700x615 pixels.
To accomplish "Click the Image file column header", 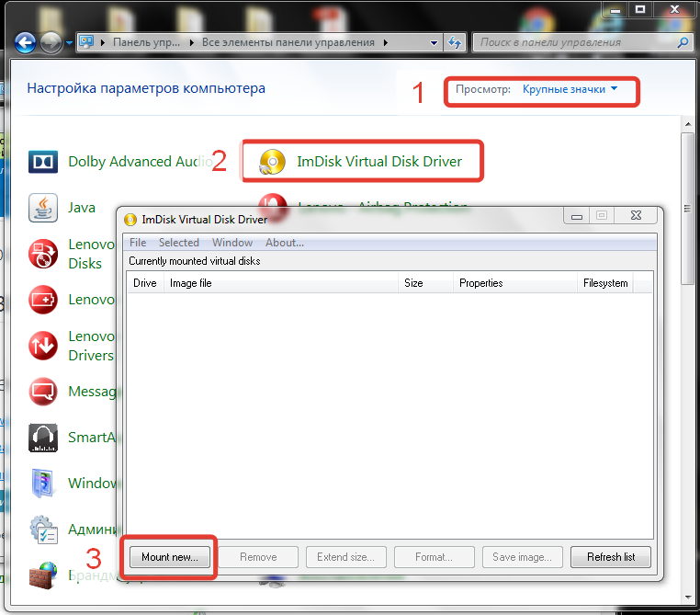I will coord(190,283).
